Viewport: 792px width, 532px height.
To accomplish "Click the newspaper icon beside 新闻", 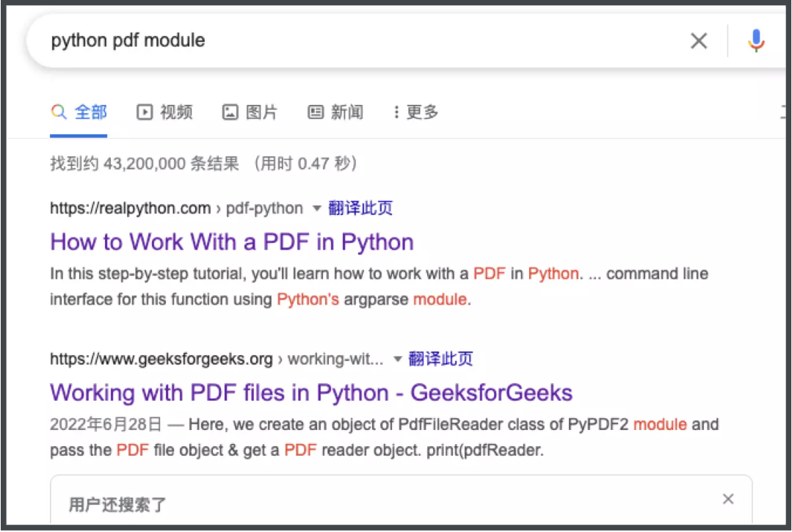I will 316,112.
